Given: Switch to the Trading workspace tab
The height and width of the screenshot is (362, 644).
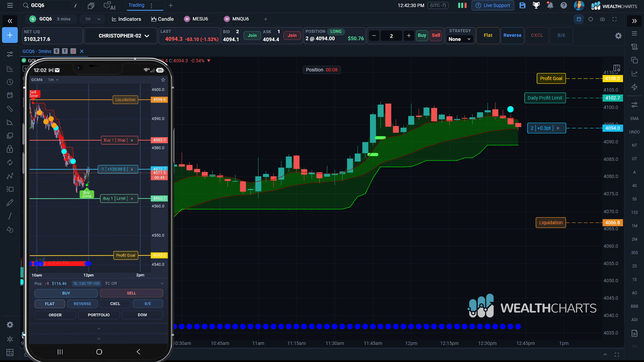Looking at the screenshot, I should (x=136, y=5).
